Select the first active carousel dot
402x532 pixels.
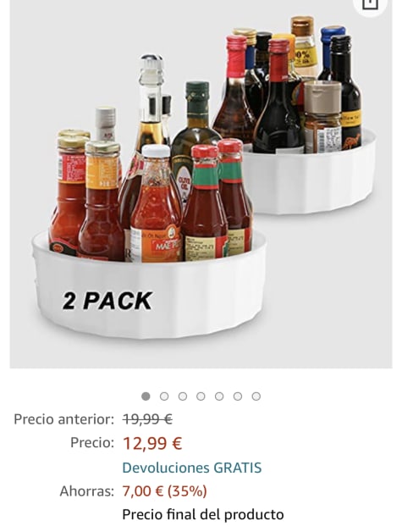146,396
